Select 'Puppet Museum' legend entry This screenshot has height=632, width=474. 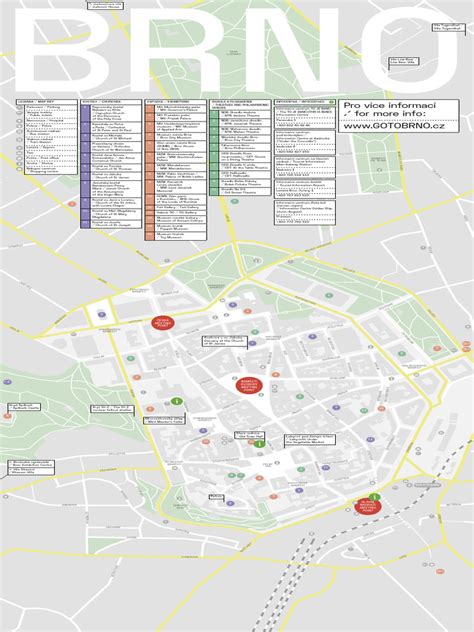click(x=176, y=227)
